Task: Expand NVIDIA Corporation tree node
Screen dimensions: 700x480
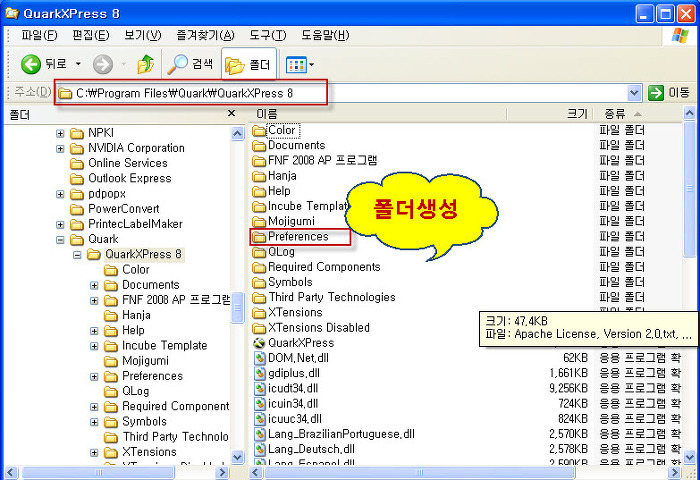Action: [60, 148]
